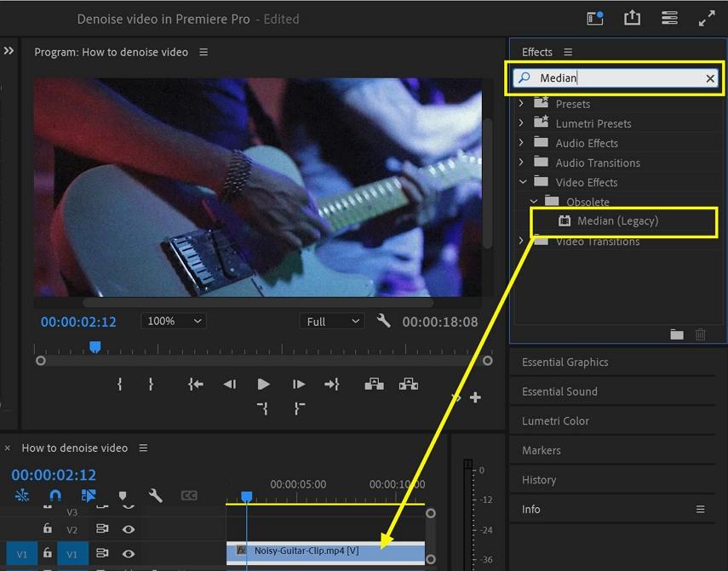Click the Mark In bracket icon
Screen dimensions: 728x571
pyautogui.click(x=119, y=385)
